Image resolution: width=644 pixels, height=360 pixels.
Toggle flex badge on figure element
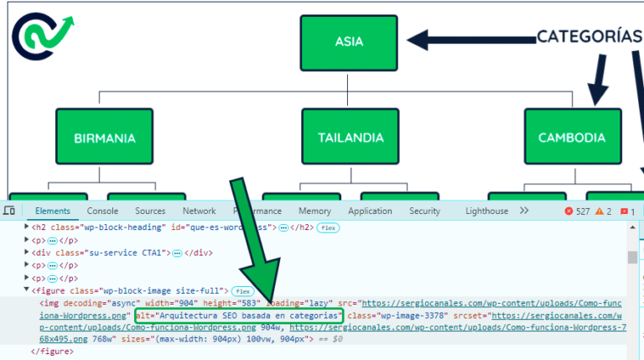tap(242, 290)
